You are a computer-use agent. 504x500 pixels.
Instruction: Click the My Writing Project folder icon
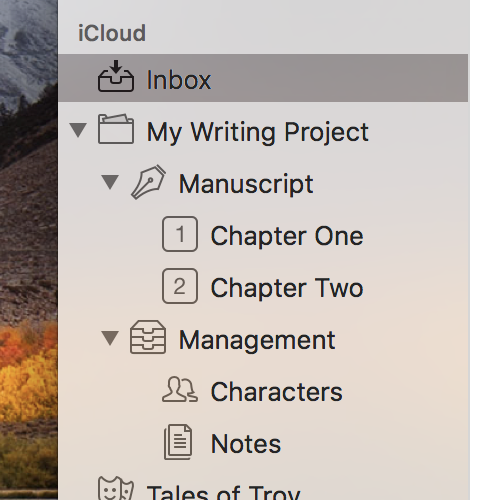[x=116, y=129]
